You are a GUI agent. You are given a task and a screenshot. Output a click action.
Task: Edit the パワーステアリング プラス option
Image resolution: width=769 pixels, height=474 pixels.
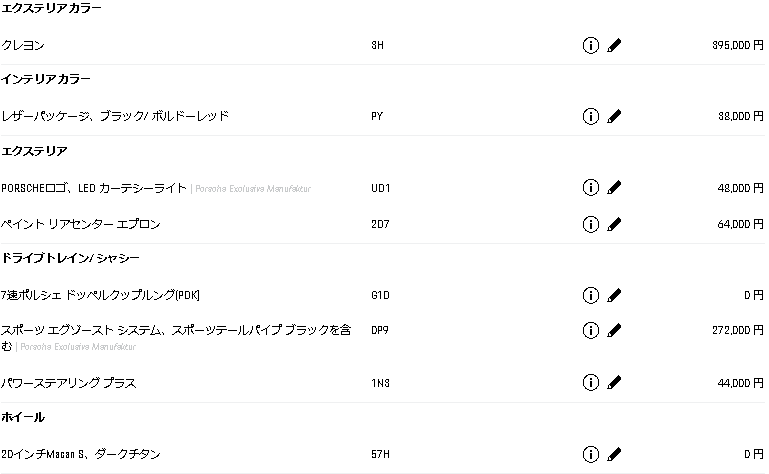point(614,382)
